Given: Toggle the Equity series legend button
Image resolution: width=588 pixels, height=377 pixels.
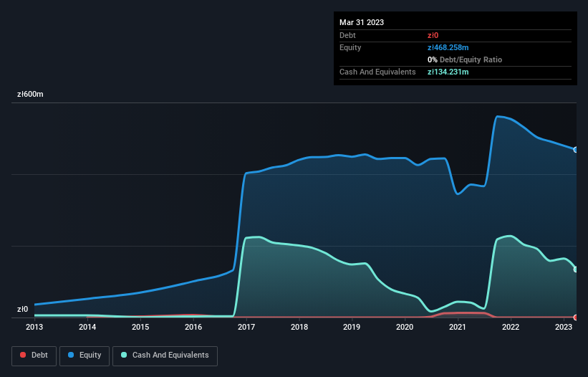Looking at the screenshot, I should pos(85,355).
